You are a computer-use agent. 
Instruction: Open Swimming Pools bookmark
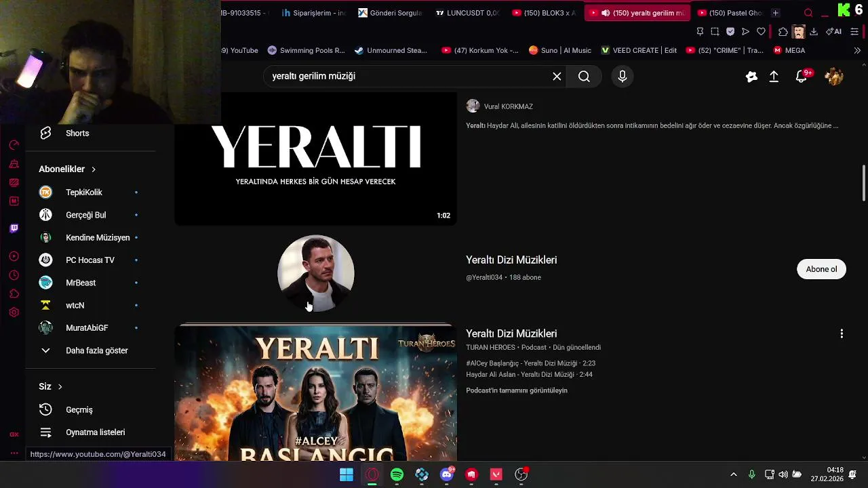[x=306, y=50]
